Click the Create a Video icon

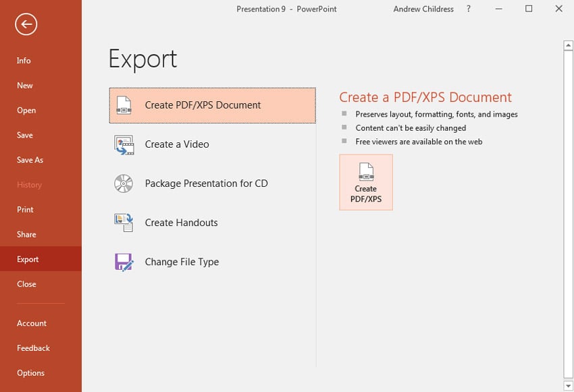(124, 144)
